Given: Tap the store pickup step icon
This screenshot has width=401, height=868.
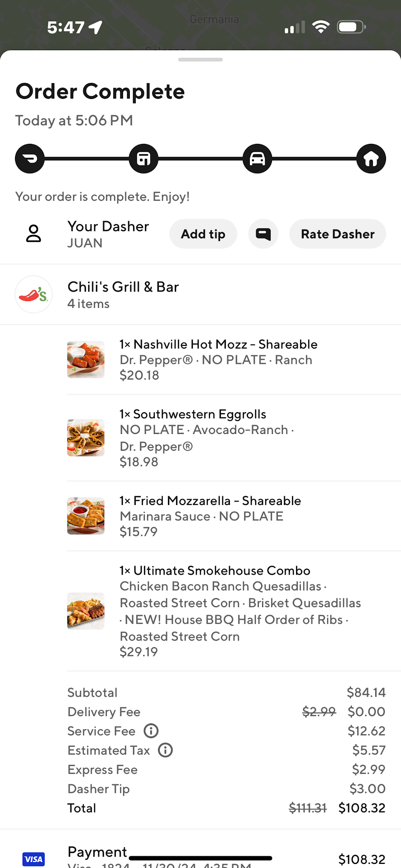Looking at the screenshot, I should [x=143, y=159].
